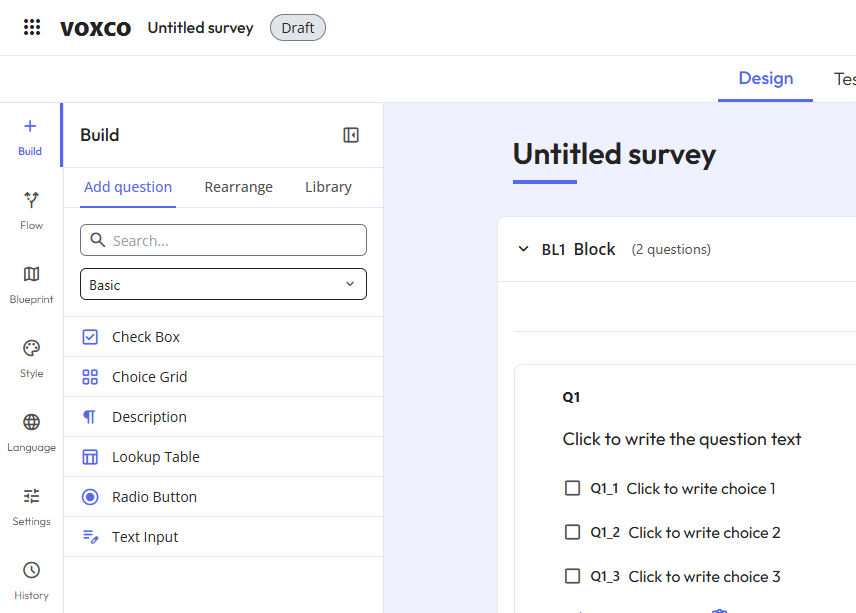
Task: Switch to the Rearrange tab
Action: pos(239,187)
